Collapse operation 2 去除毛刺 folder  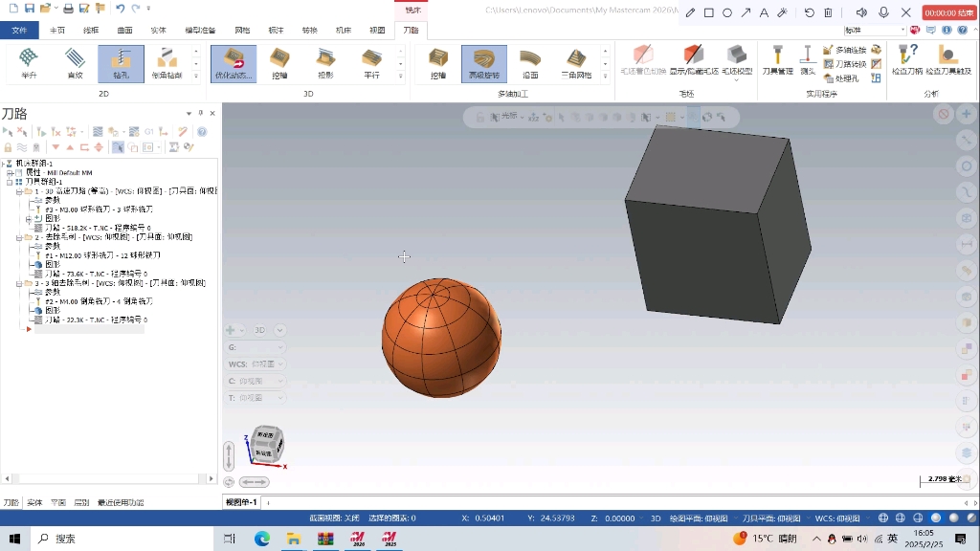point(19,237)
